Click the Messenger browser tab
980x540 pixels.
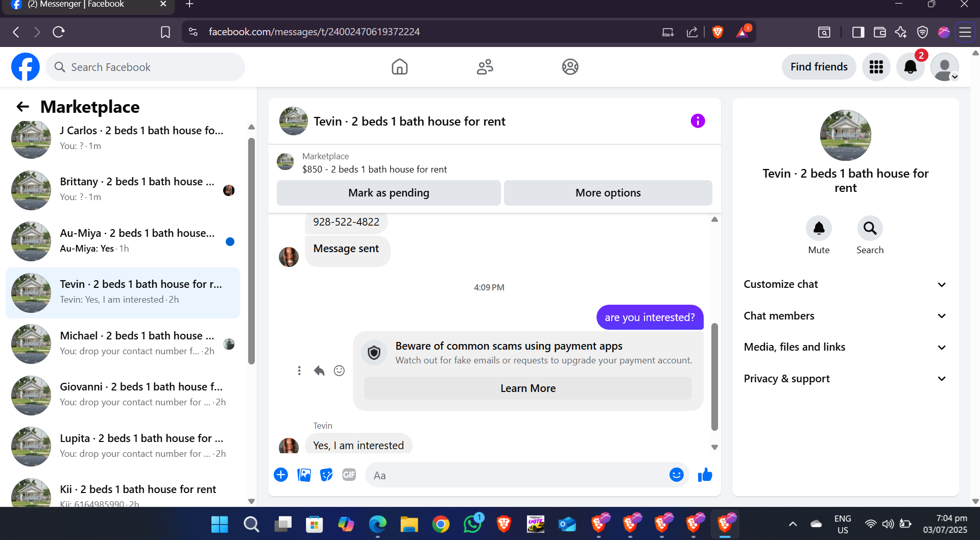(88, 5)
